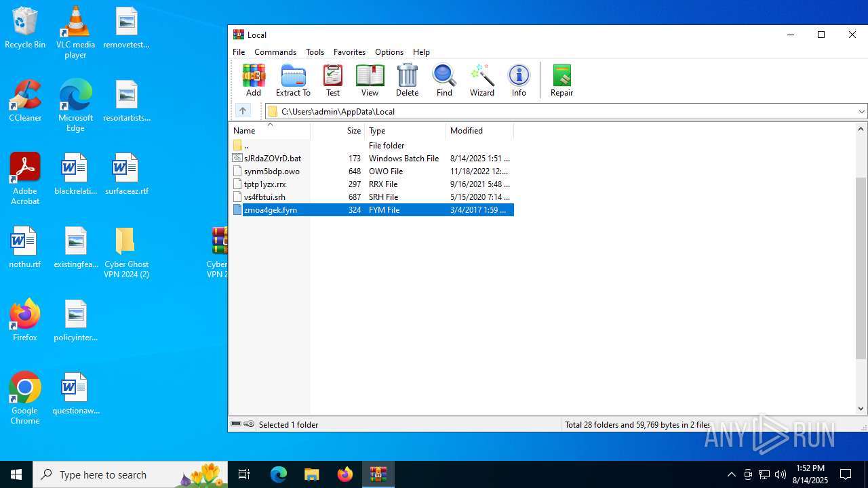Click the scrollbar up arrow
This screenshot has height=488, width=868.
(x=861, y=129)
